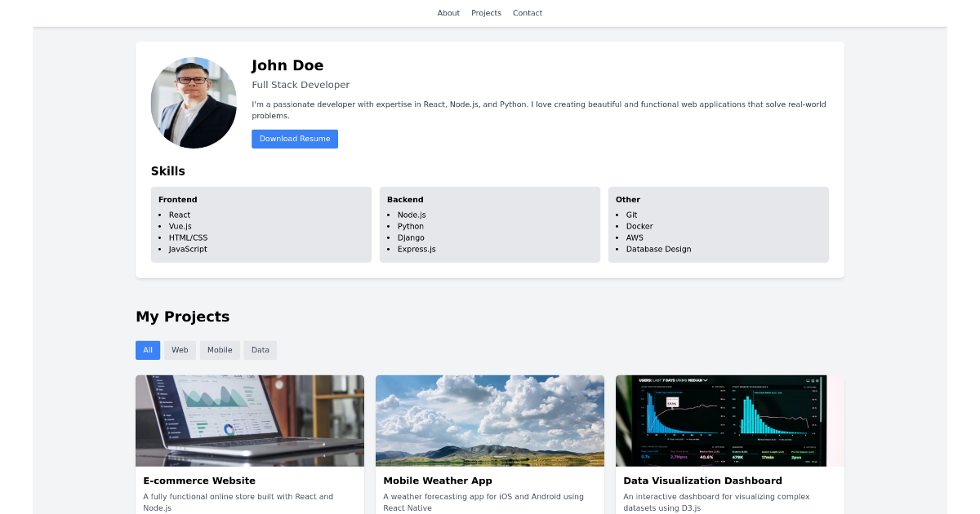Viewport: 980px width, 514px height.
Task: Open the Projects navigation menu item
Action: tap(486, 12)
